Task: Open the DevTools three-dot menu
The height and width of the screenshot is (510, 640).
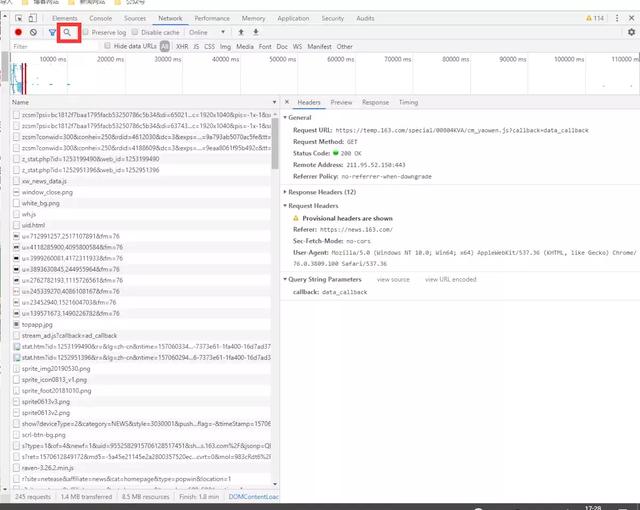Action: pyautogui.click(x=617, y=18)
